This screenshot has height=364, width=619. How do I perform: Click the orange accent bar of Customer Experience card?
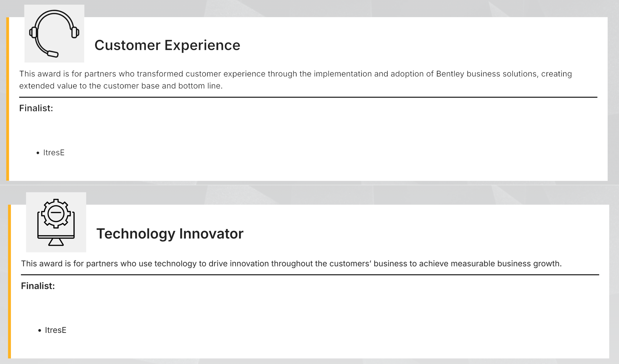click(7, 99)
